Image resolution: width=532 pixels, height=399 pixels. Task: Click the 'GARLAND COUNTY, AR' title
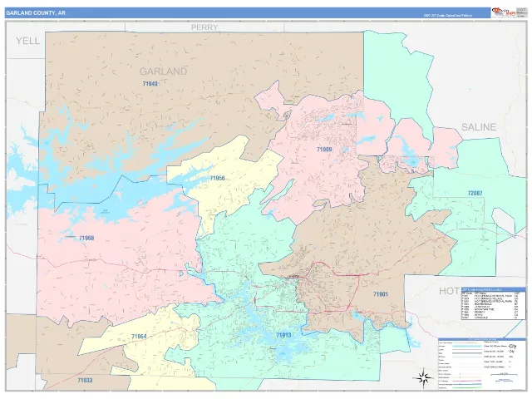click(35, 13)
